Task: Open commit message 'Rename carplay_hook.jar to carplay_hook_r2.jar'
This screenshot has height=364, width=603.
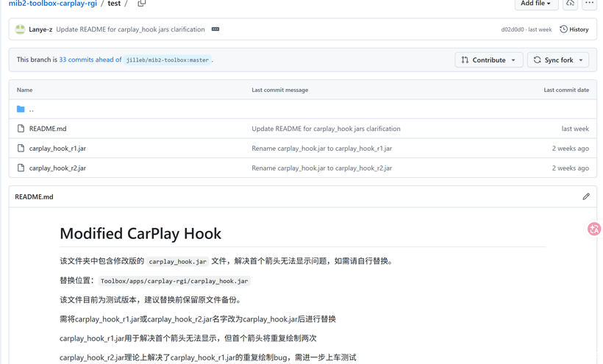Action: click(322, 168)
